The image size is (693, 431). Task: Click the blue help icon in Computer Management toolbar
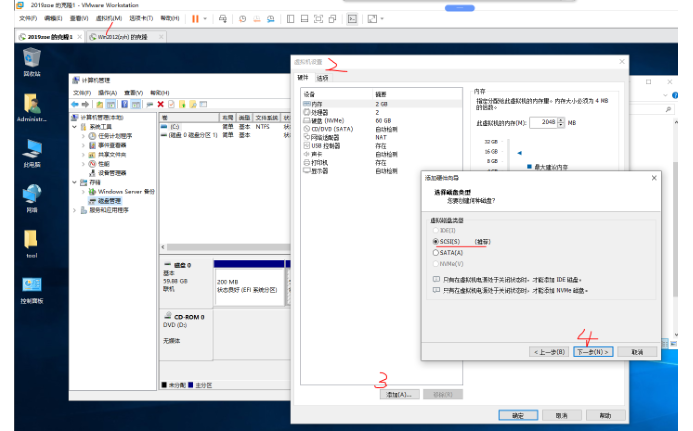pyautogui.click(x=125, y=104)
